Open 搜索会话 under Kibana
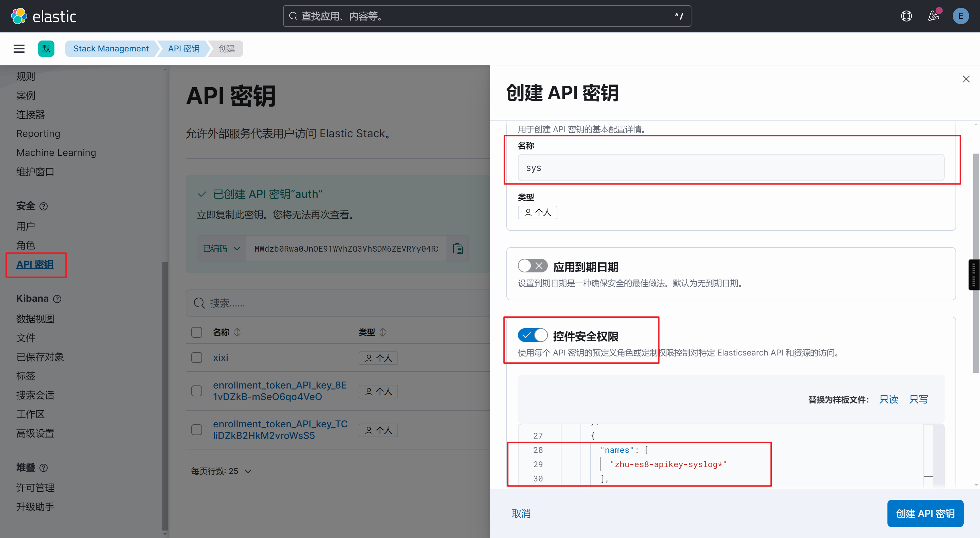 click(35, 395)
